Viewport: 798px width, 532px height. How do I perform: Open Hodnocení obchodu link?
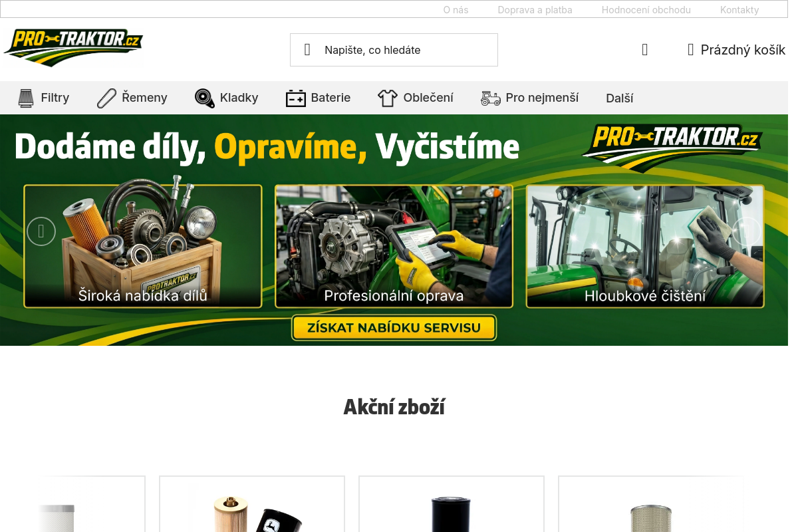(x=646, y=10)
